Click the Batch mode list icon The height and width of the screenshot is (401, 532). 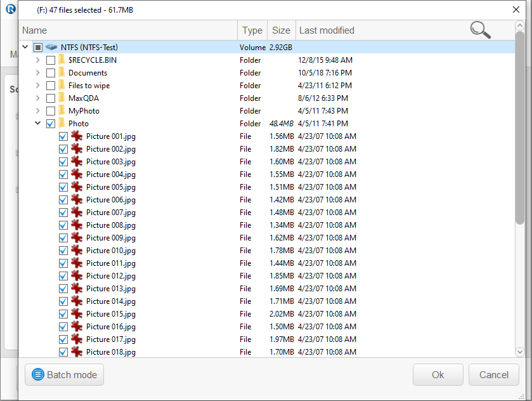point(38,375)
